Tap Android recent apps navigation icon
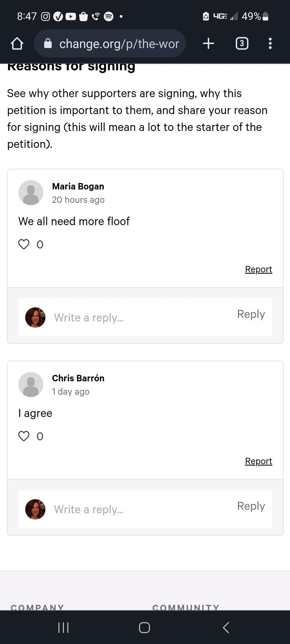Image resolution: width=290 pixels, height=644 pixels. click(63, 627)
